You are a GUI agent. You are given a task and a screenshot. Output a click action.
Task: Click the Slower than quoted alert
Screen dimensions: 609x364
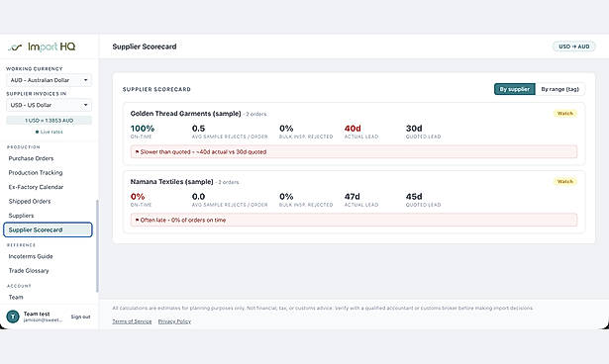(x=354, y=151)
